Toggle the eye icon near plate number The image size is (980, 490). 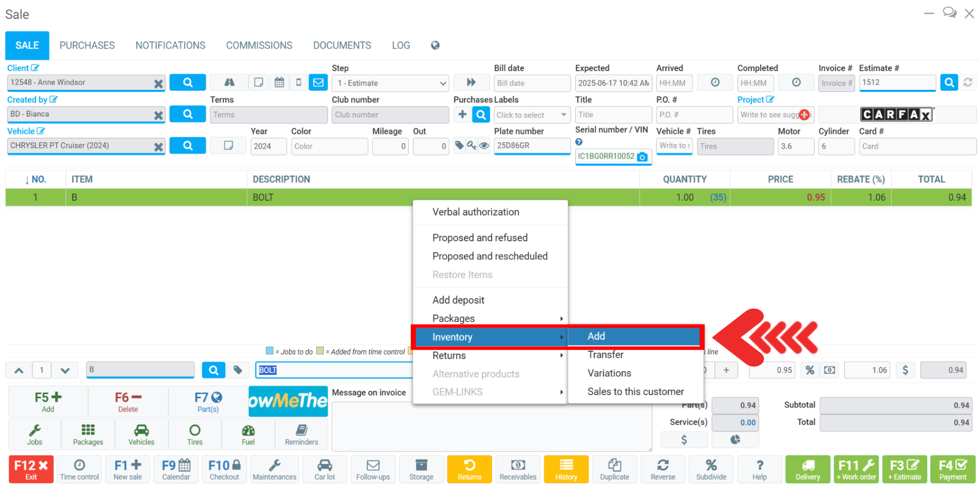coord(484,146)
